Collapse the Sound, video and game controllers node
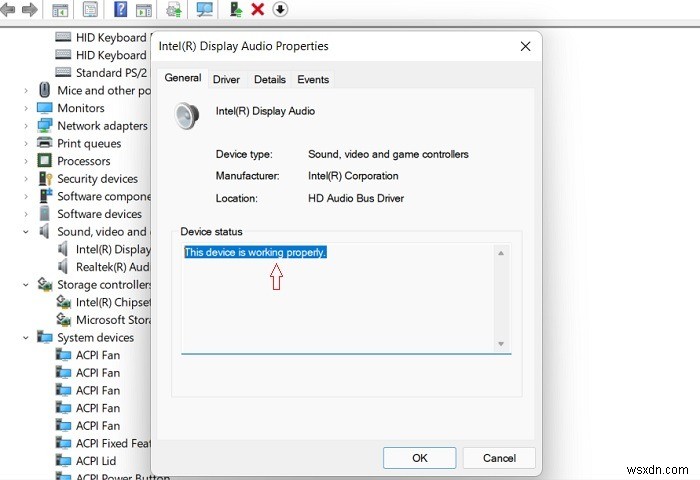Screen dimensions: 700x480 pos(26,232)
